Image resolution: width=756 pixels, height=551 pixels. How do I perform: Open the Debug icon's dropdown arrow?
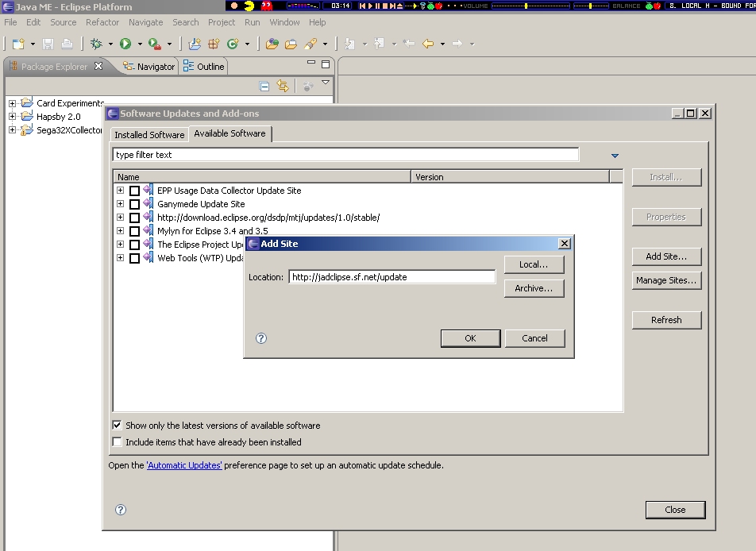pos(110,44)
